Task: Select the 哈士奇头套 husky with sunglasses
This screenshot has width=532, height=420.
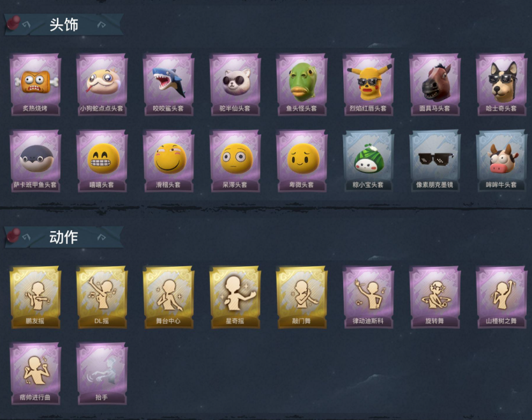Action: (501, 84)
